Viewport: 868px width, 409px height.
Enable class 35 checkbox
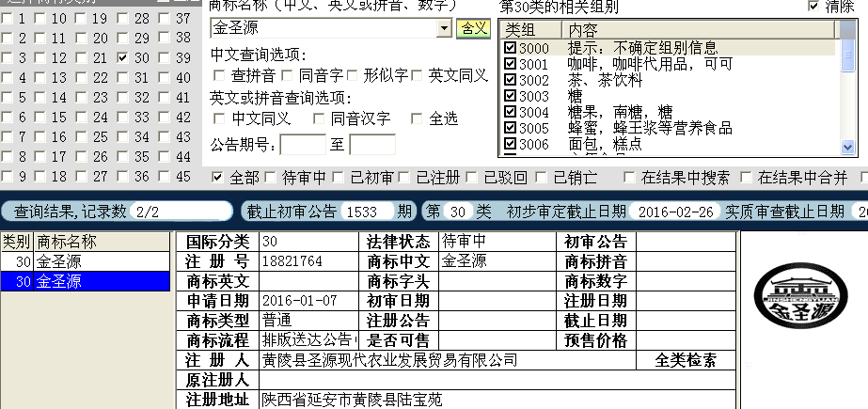pyautogui.click(x=123, y=157)
